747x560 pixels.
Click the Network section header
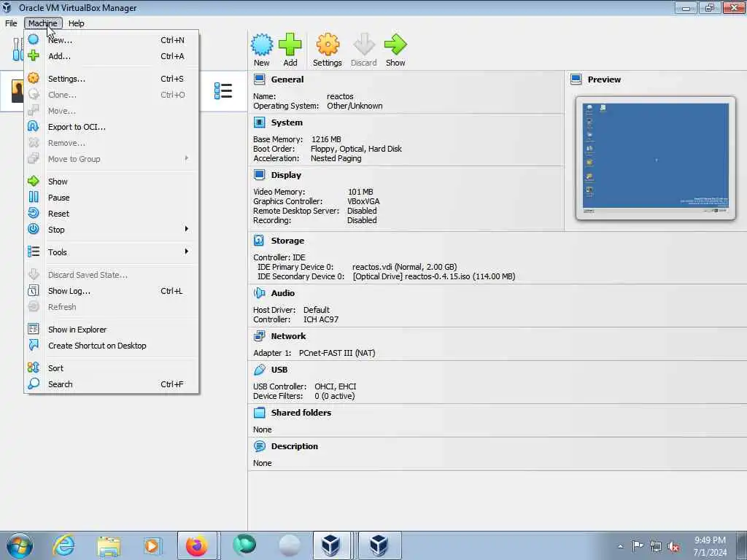[288, 336]
